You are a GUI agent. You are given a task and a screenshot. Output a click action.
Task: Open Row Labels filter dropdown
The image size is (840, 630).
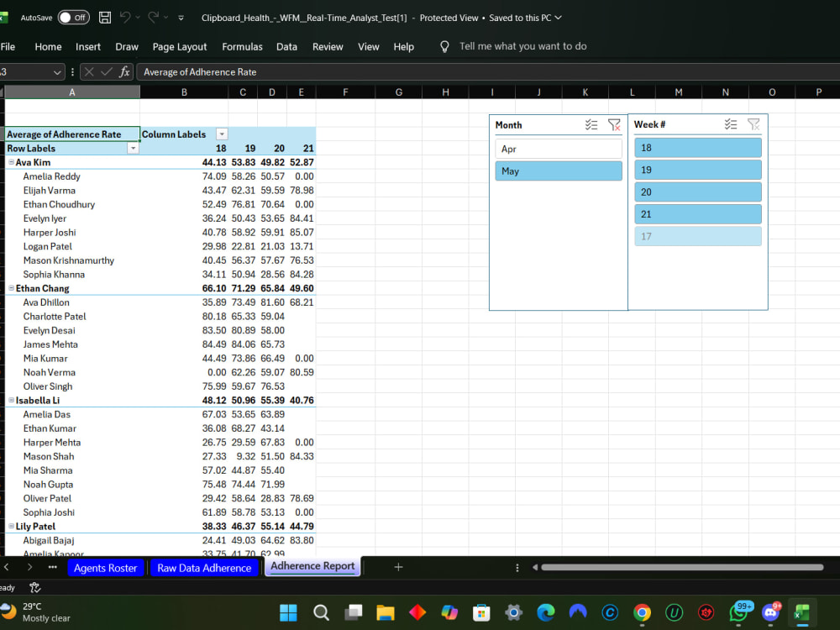(x=133, y=149)
